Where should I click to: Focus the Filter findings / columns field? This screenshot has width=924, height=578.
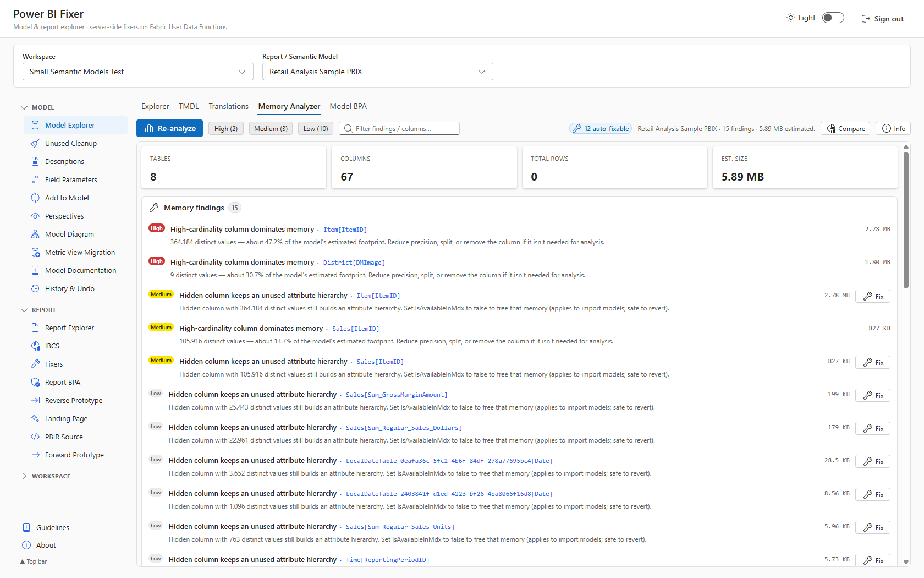tap(399, 128)
